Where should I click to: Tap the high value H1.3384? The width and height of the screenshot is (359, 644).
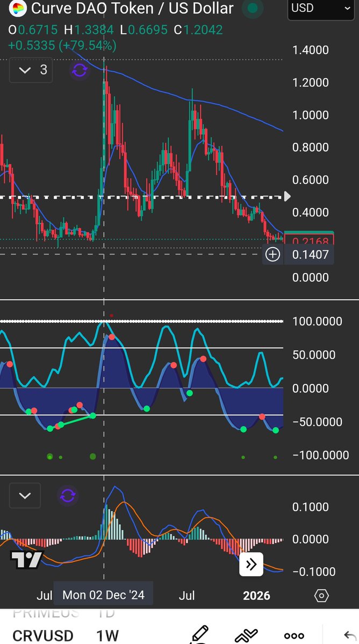click(x=88, y=30)
